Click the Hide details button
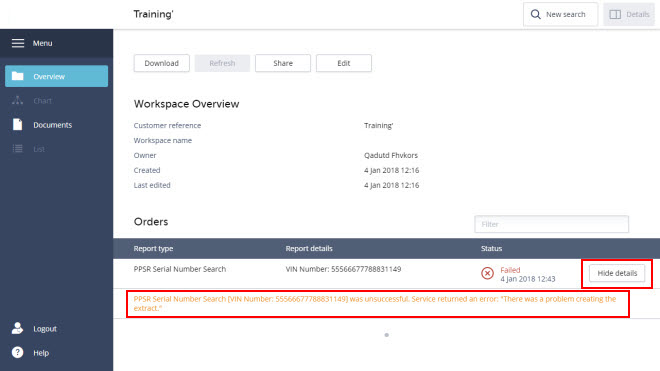The height and width of the screenshot is (371, 660). click(x=617, y=273)
